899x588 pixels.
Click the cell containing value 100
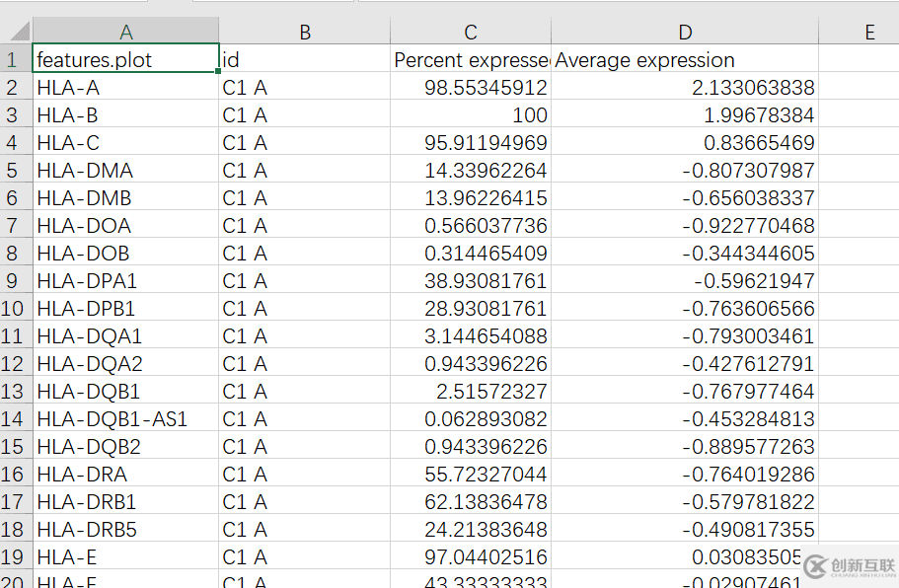[470, 115]
